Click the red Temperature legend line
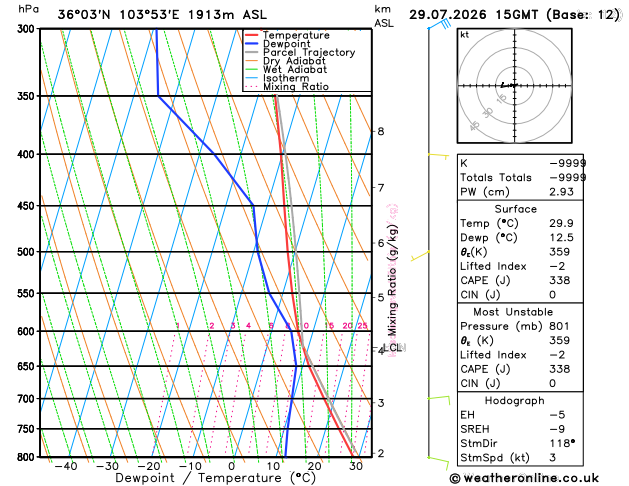 point(252,35)
